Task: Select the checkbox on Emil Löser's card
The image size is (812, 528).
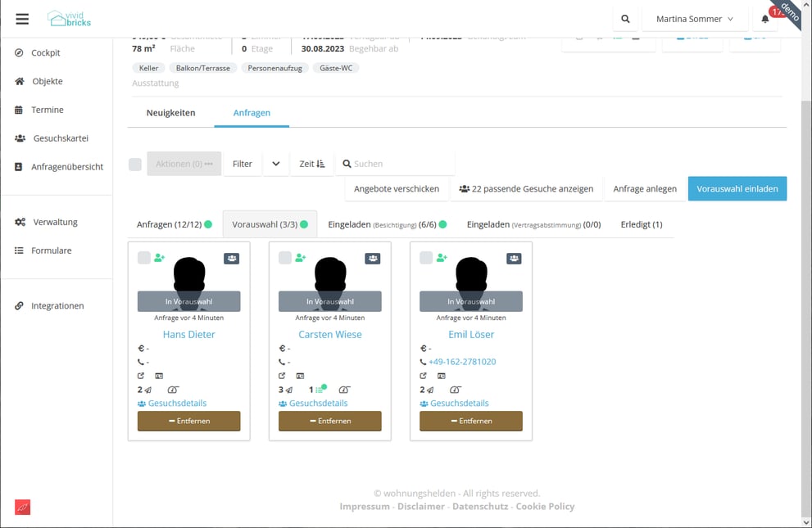Action: (426, 258)
